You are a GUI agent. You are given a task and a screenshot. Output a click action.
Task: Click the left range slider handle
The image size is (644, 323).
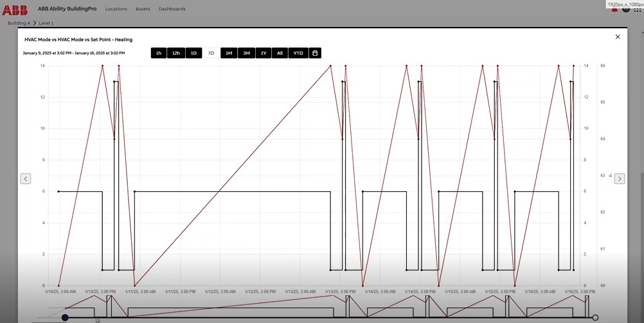pos(65,317)
